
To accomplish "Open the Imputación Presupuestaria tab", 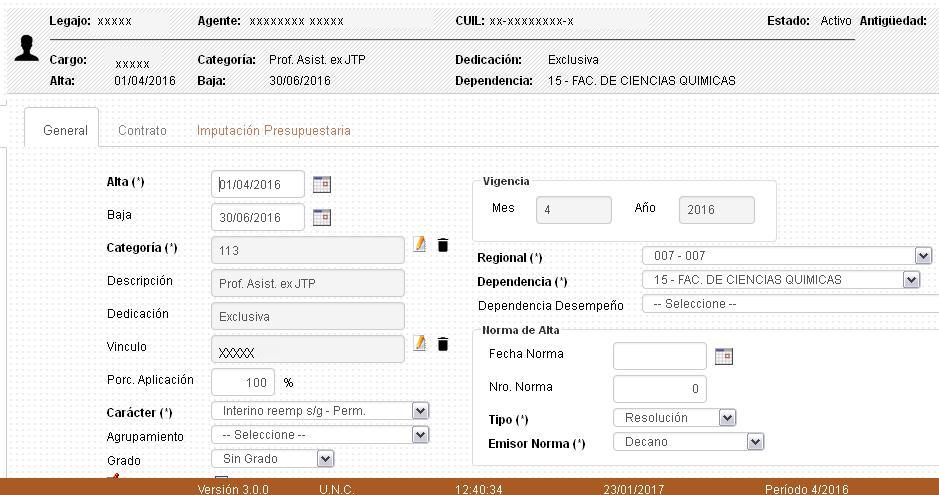I will click(x=273, y=130).
